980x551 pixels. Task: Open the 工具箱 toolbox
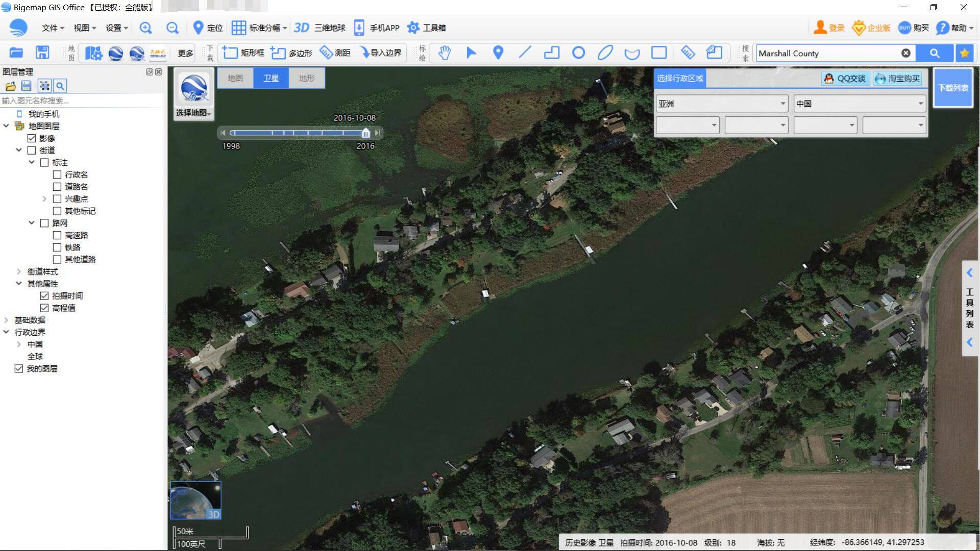427,28
